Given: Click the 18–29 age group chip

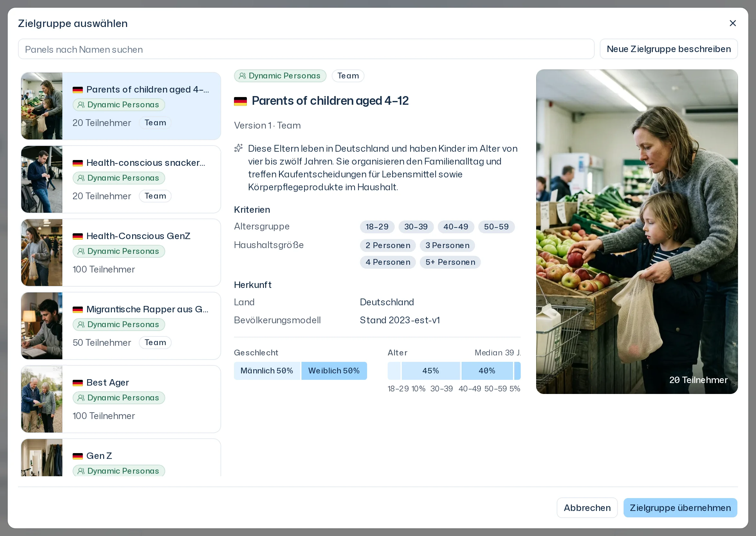Looking at the screenshot, I should click(377, 227).
